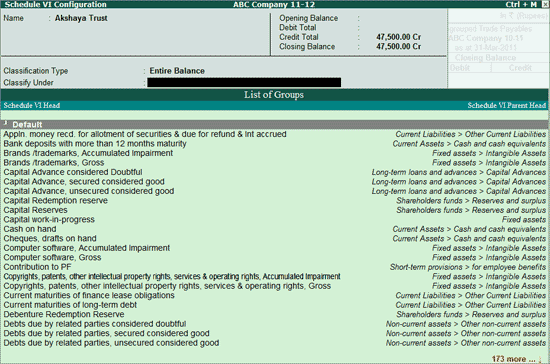Image resolution: width=550 pixels, height=364 pixels.
Task: Select Computer software, Gross
Action: 52,257
